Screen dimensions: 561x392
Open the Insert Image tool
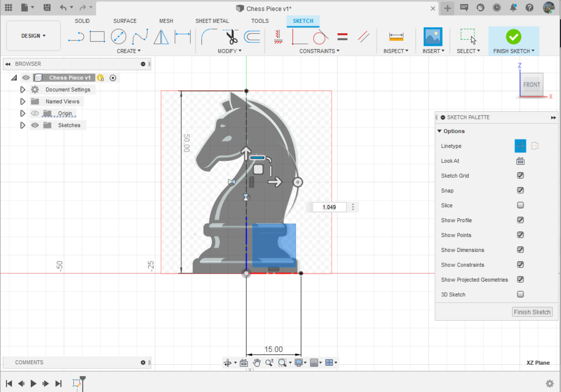click(x=433, y=37)
